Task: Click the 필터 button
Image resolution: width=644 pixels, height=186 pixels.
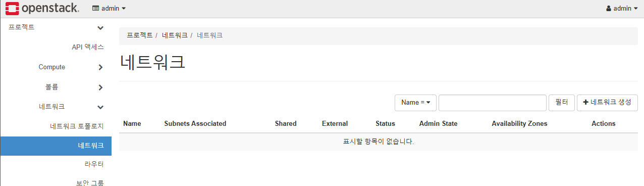Action: (562, 102)
